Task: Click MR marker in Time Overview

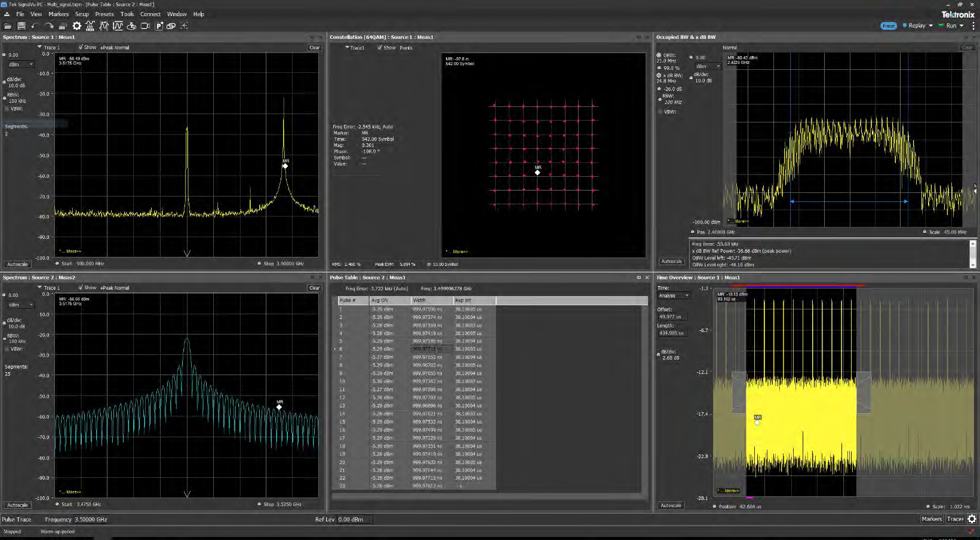Action: tap(757, 422)
